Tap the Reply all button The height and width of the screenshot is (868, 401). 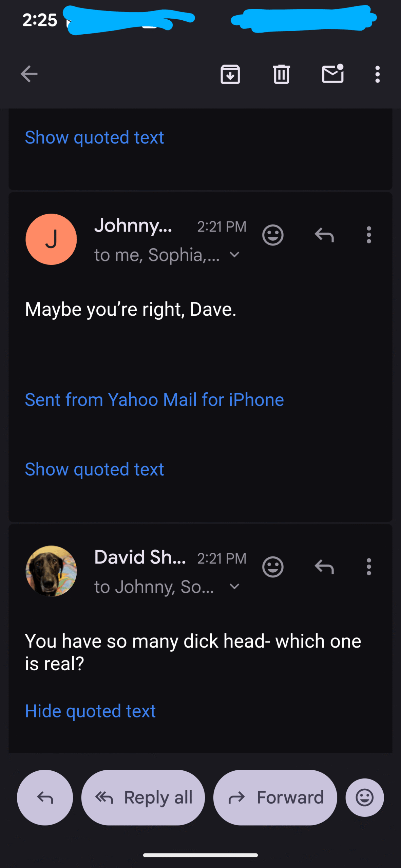point(143,797)
